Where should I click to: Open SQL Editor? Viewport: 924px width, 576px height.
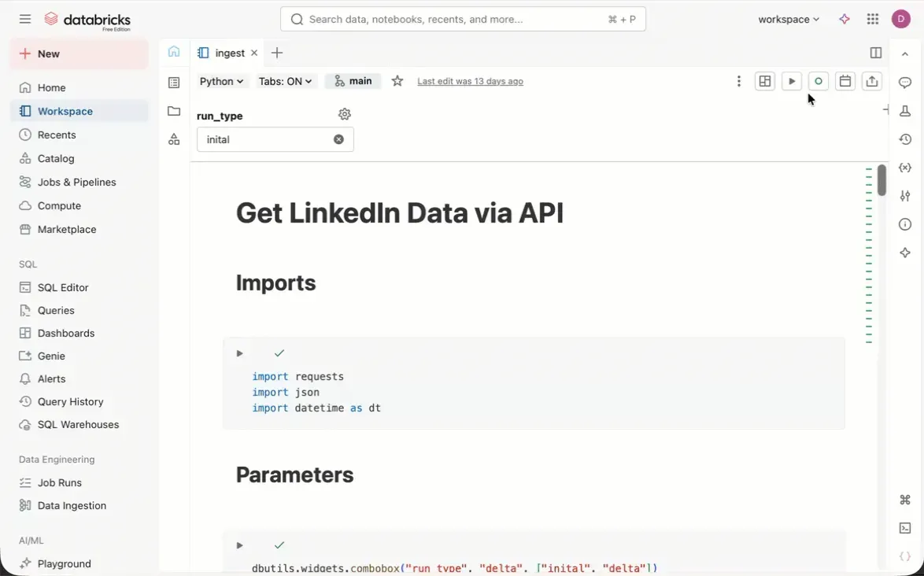tap(79, 287)
